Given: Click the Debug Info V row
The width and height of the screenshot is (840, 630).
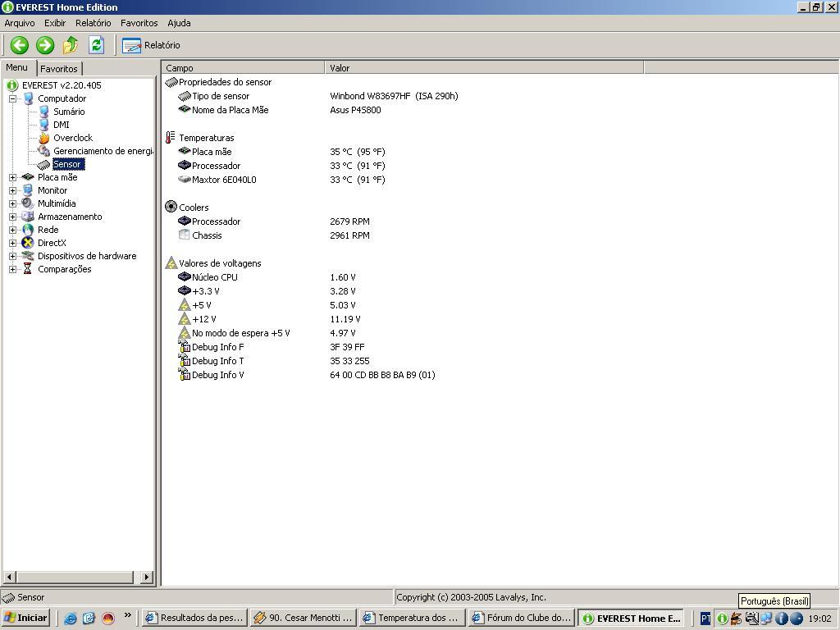Looking at the screenshot, I should (307, 374).
